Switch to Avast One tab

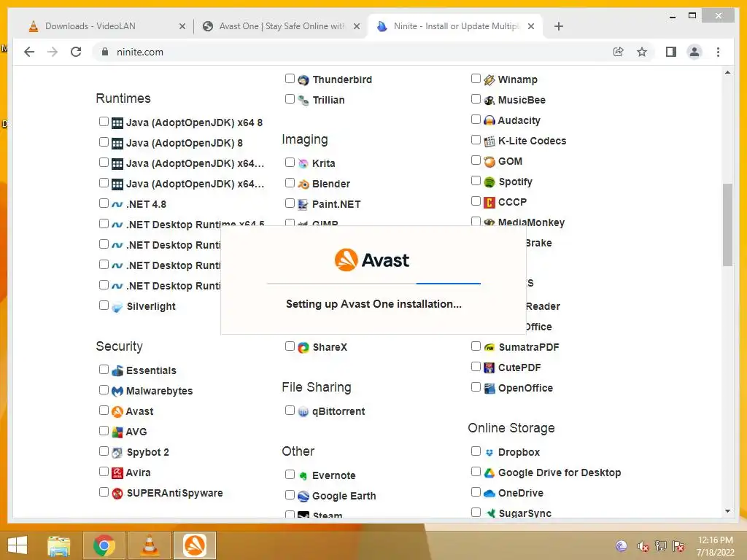tap(281, 26)
